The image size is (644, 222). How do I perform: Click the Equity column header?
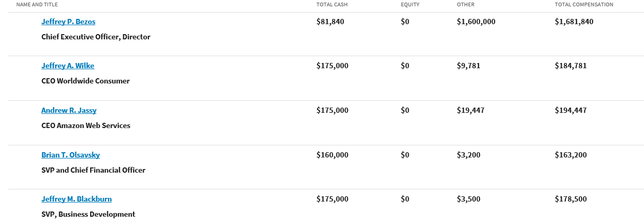coord(410,5)
